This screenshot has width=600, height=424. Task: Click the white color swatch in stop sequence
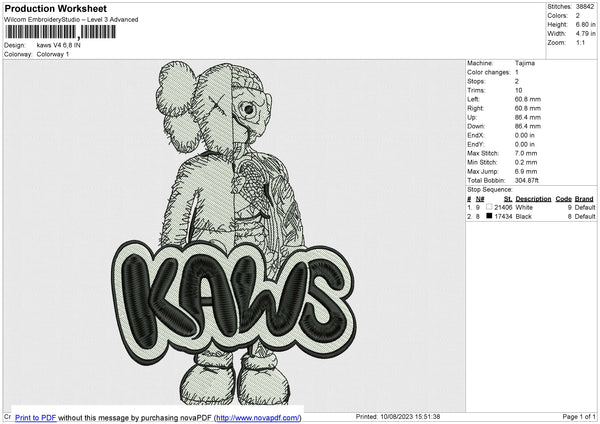489,207
